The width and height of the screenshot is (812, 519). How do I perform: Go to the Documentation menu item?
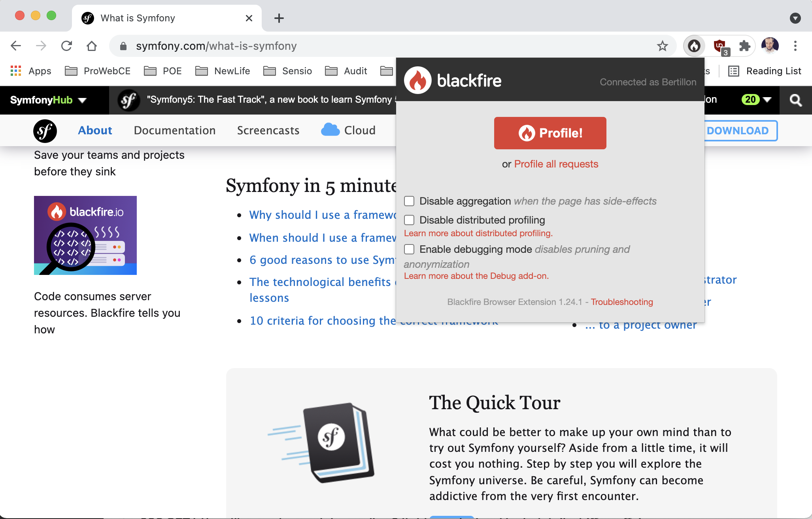[175, 130]
